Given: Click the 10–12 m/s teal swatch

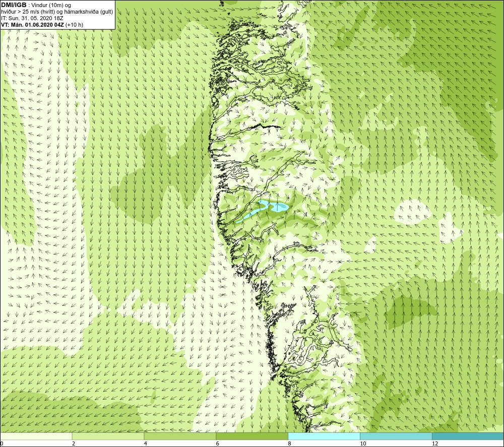Looking at the screenshot, I should (x=396, y=436).
